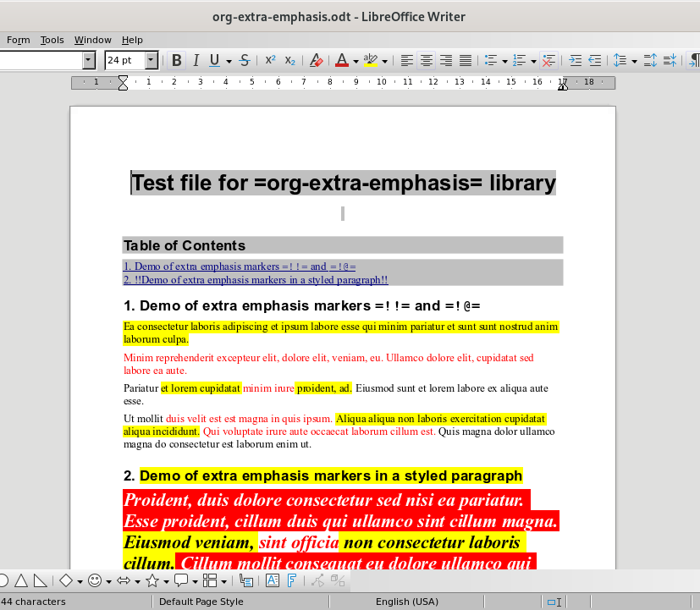Open numbered list style dropdown
Viewport: 700px width, 610px height.
[x=533, y=61]
